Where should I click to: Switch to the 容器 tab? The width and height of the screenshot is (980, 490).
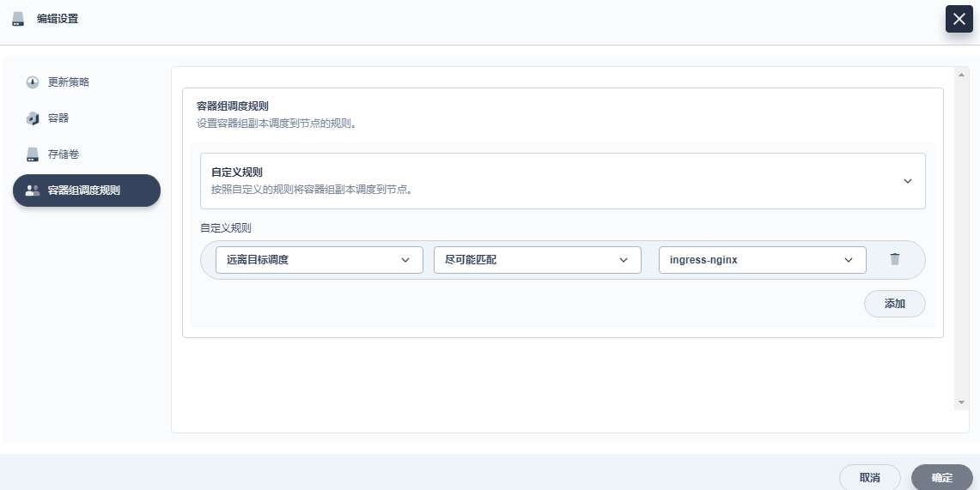click(86, 118)
